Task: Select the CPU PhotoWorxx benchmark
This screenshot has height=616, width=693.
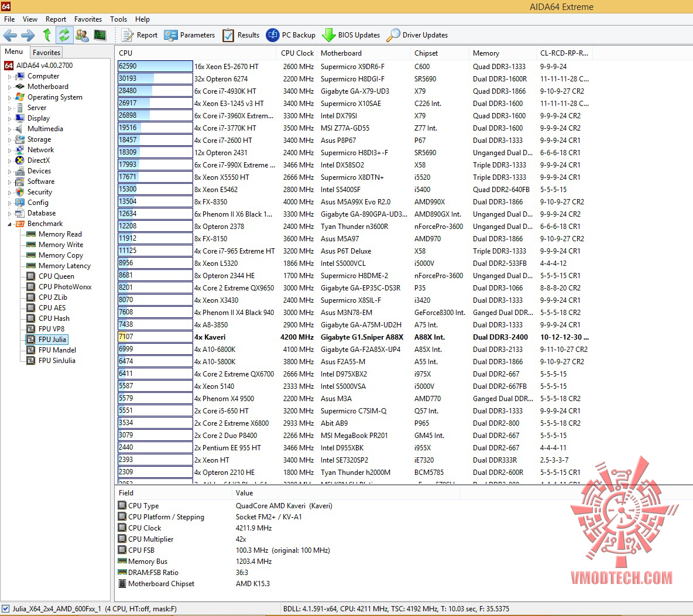Action: 65,286
